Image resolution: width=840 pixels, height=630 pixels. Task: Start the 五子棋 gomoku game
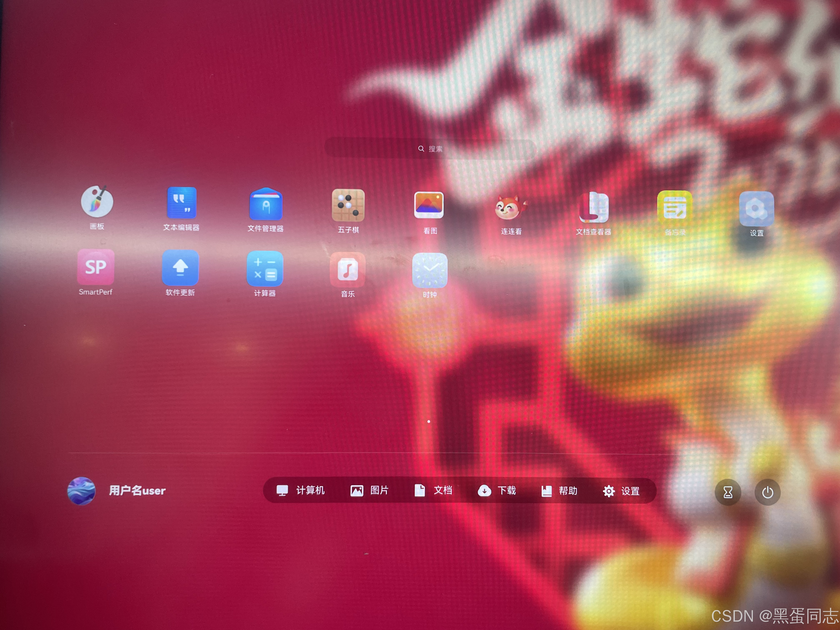pos(348,205)
